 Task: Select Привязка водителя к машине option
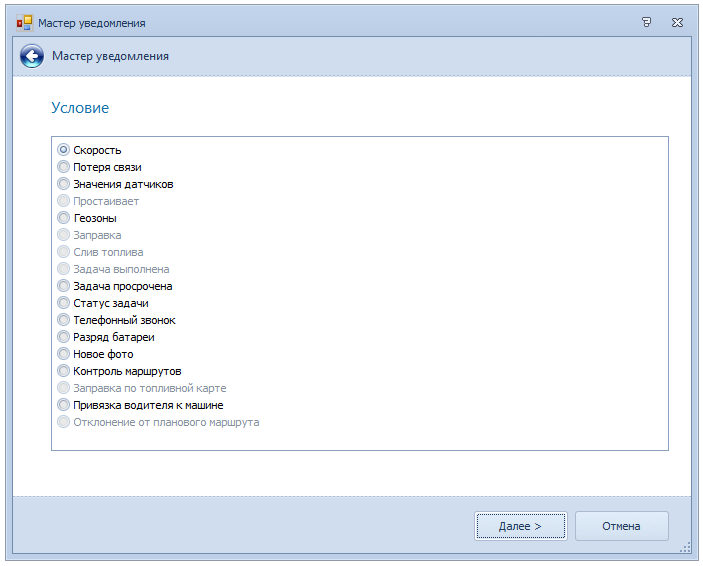point(64,405)
